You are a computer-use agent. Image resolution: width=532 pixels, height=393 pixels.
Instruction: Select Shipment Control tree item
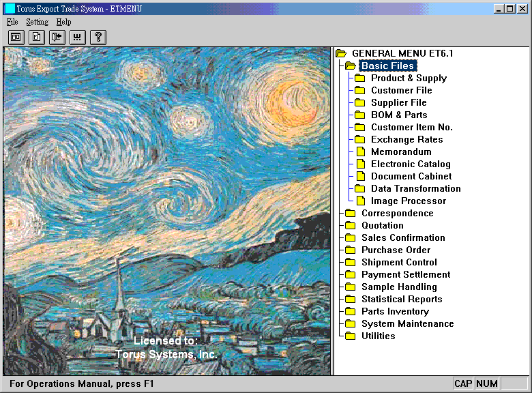399,262
